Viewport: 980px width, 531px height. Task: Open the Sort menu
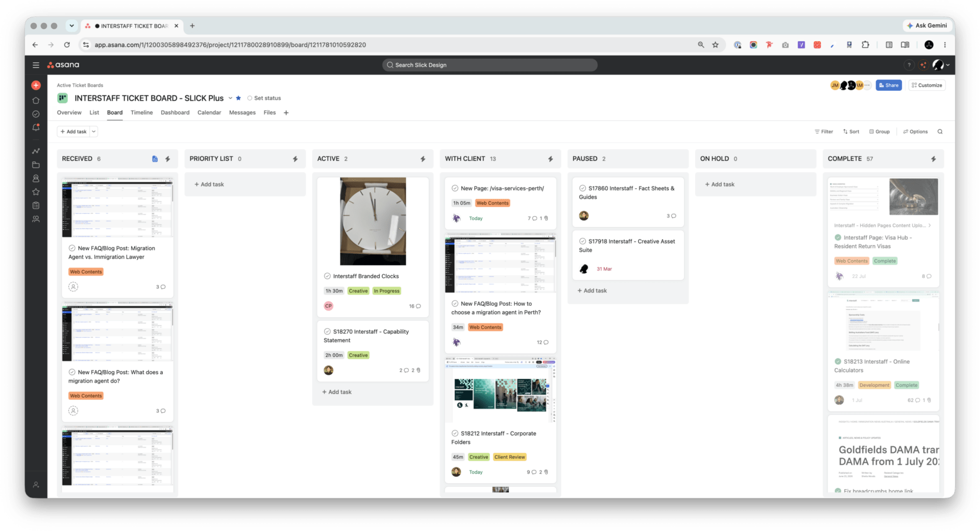pyautogui.click(x=851, y=132)
